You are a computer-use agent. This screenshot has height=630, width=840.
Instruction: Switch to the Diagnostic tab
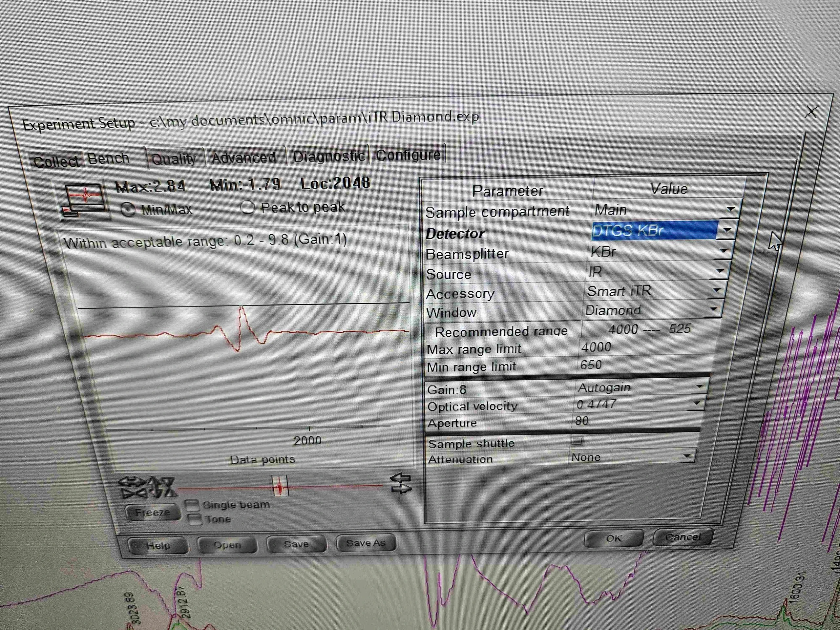tap(328, 156)
